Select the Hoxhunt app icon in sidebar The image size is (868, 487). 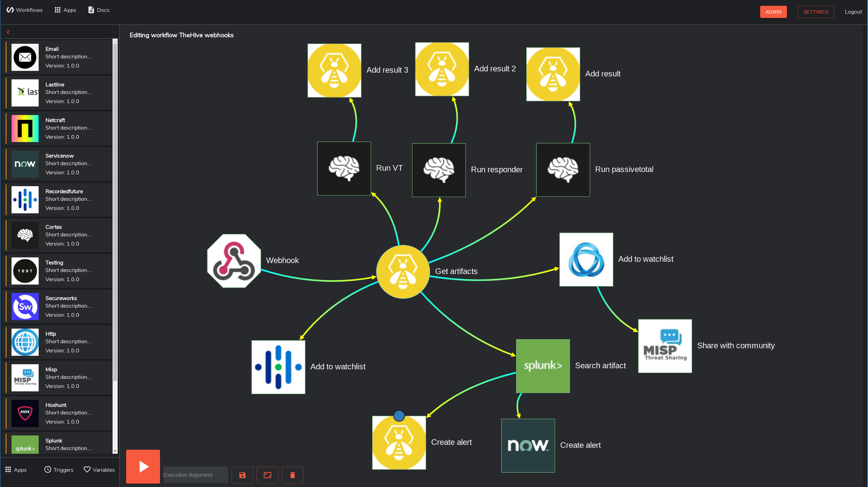coord(24,412)
